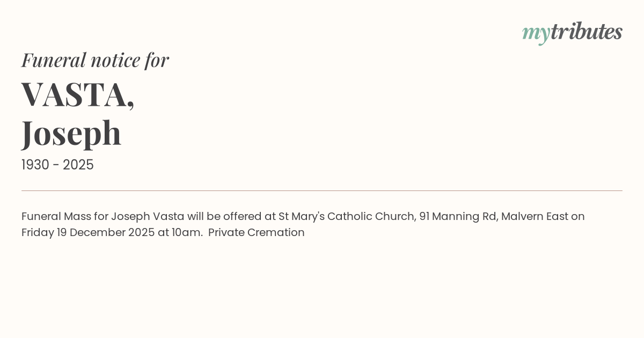644x338 pixels.
Task: Click the mytributes logo
Action: [x=572, y=32]
